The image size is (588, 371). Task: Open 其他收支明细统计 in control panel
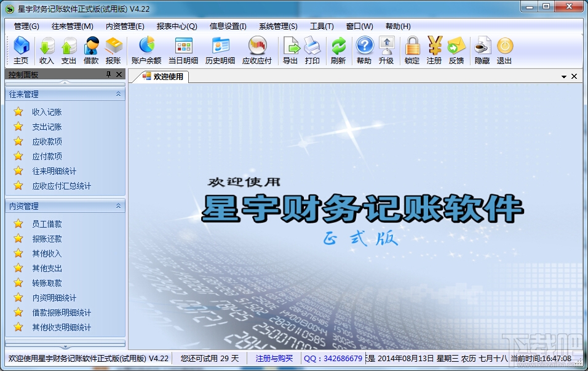(x=62, y=327)
